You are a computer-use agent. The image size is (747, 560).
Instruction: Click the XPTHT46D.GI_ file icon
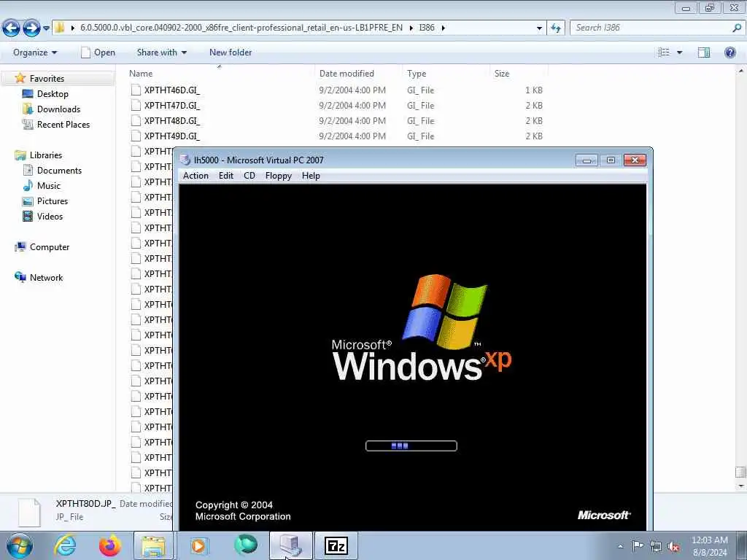coord(136,90)
